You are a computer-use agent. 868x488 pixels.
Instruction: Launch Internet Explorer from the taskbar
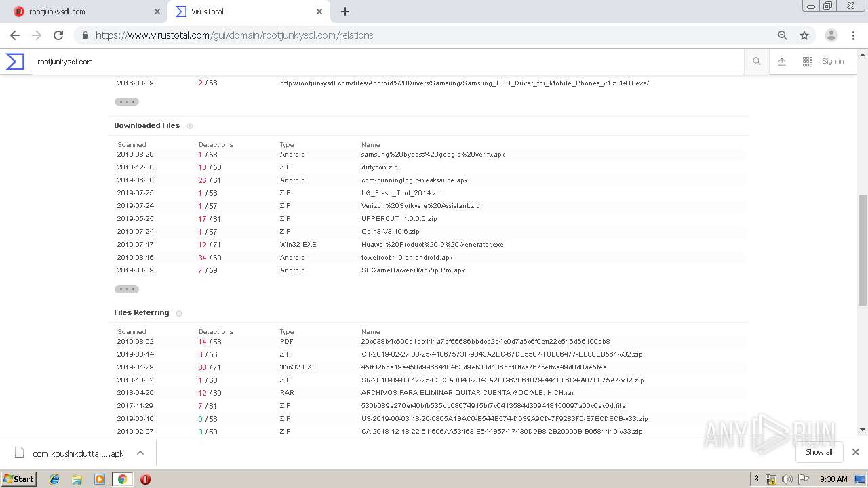[54, 479]
